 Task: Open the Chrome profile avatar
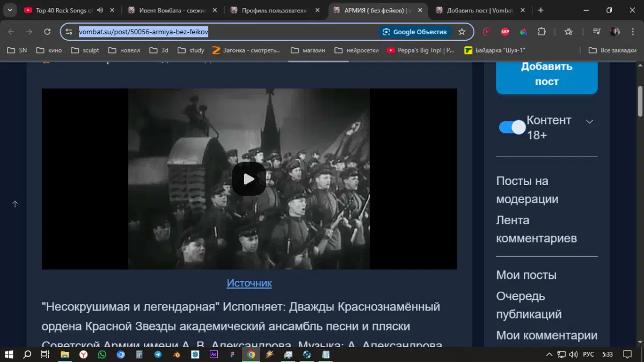pyautogui.click(x=614, y=32)
